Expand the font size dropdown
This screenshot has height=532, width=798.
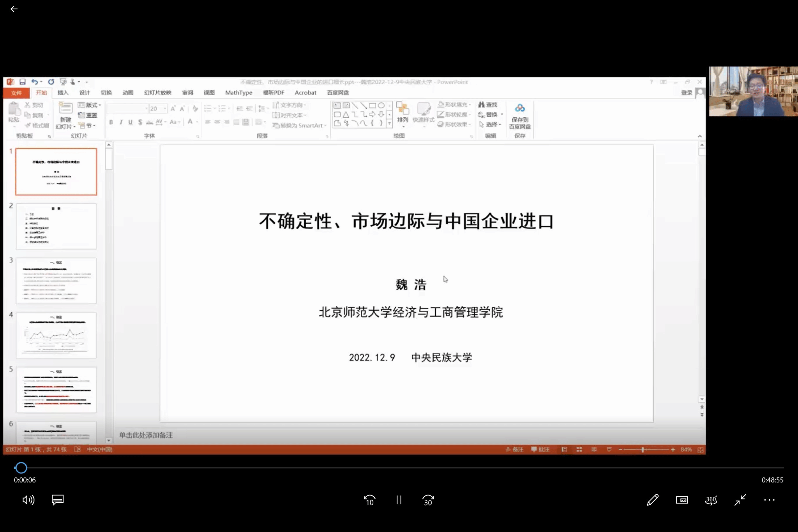coord(165,109)
